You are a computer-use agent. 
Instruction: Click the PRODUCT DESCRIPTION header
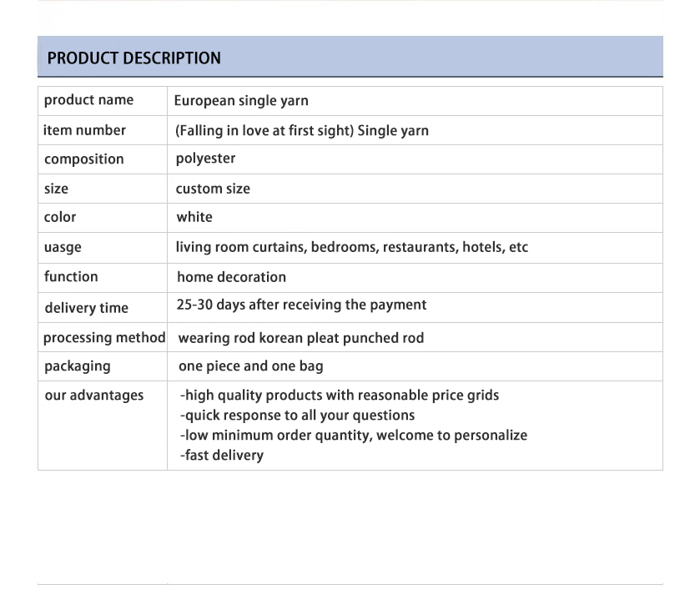[134, 58]
